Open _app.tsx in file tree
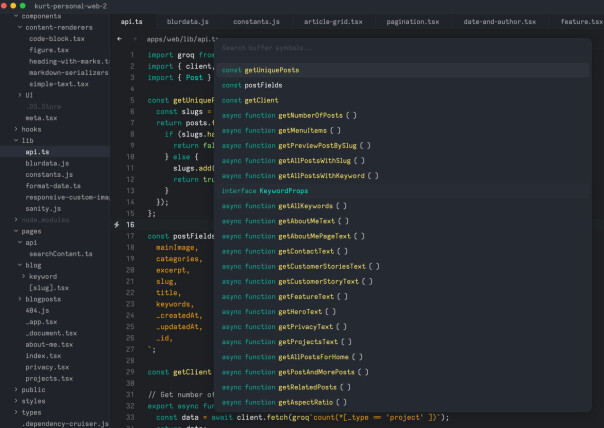 point(41,322)
